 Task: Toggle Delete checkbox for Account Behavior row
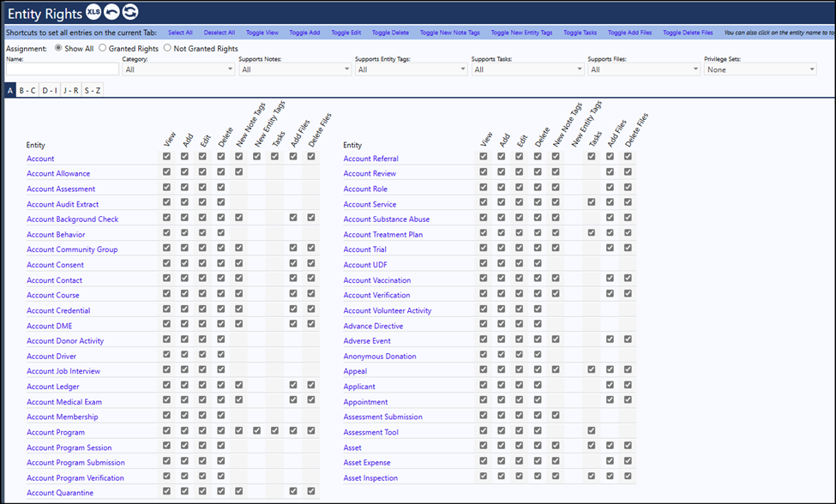pyautogui.click(x=220, y=232)
